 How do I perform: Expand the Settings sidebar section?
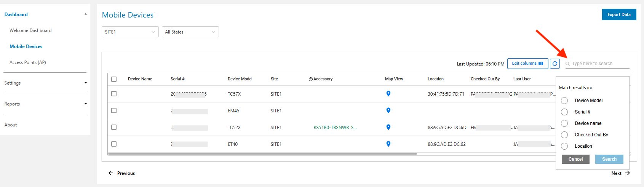45,83
